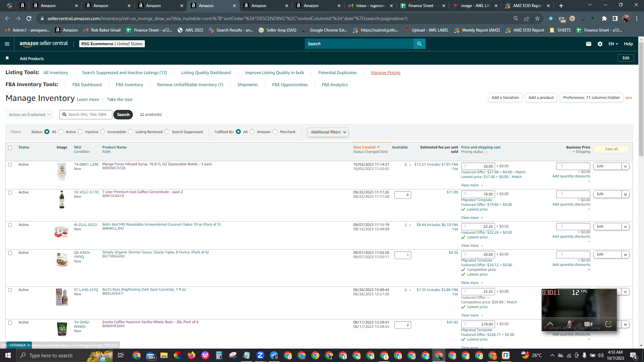Switch to the Finance Sheet browser tab
This screenshot has height=362, width=644.
[423, 6]
